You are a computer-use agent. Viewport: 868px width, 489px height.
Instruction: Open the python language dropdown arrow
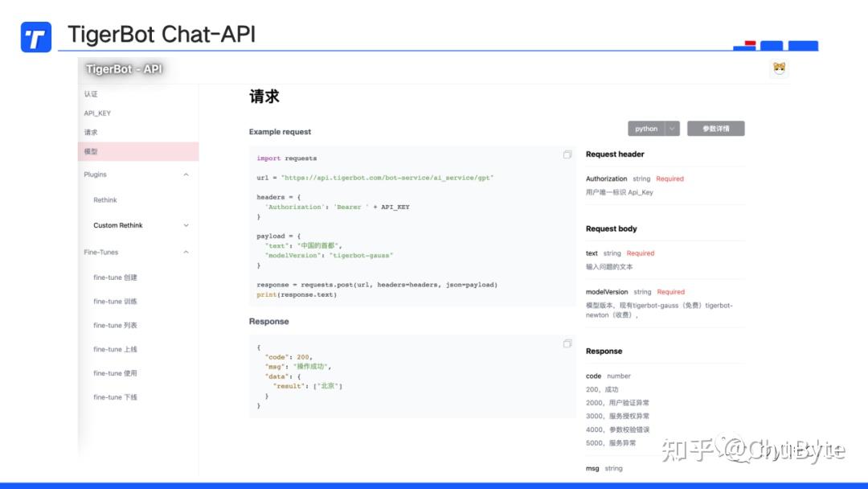(672, 129)
